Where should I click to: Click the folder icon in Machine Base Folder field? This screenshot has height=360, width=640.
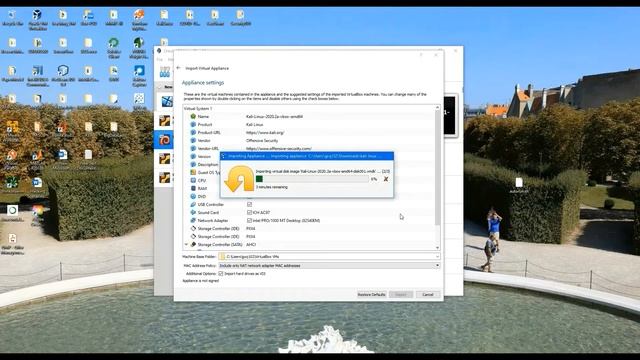tap(222, 256)
